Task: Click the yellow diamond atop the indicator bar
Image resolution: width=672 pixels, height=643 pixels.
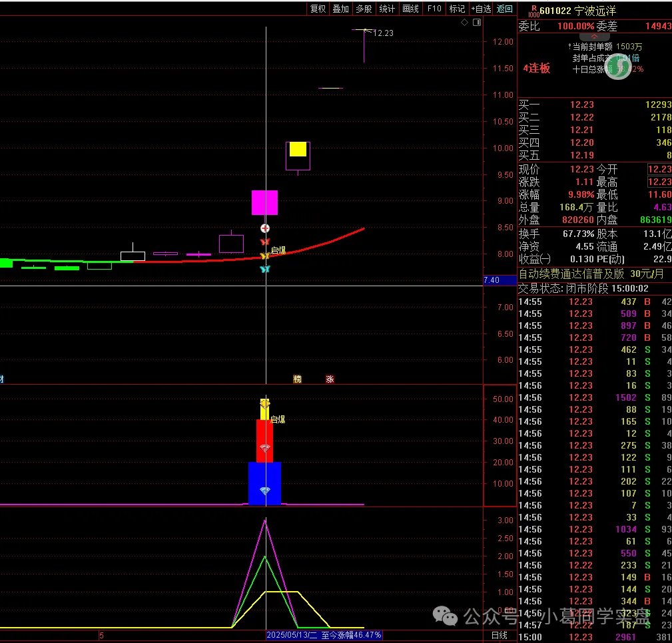Action: point(265,403)
